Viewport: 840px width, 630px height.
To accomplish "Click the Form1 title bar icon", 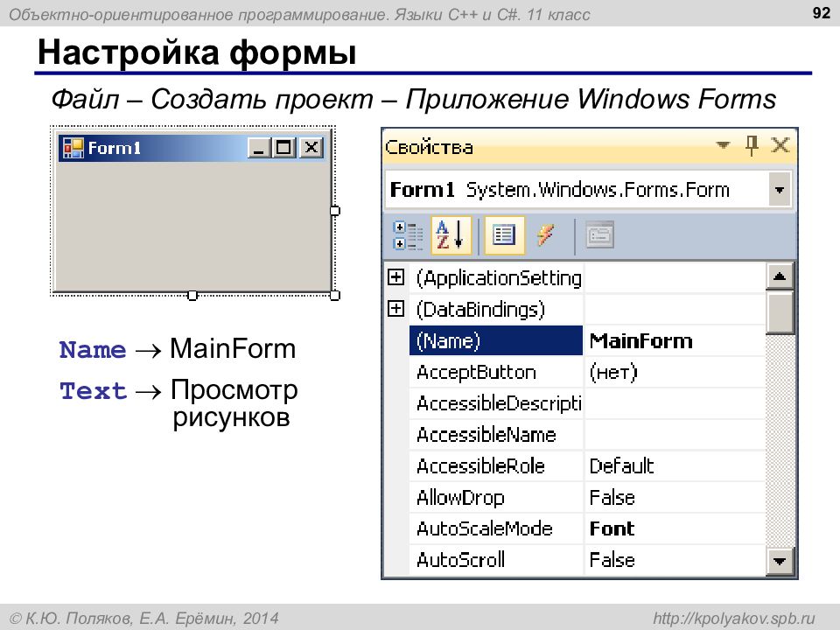I will [73, 148].
